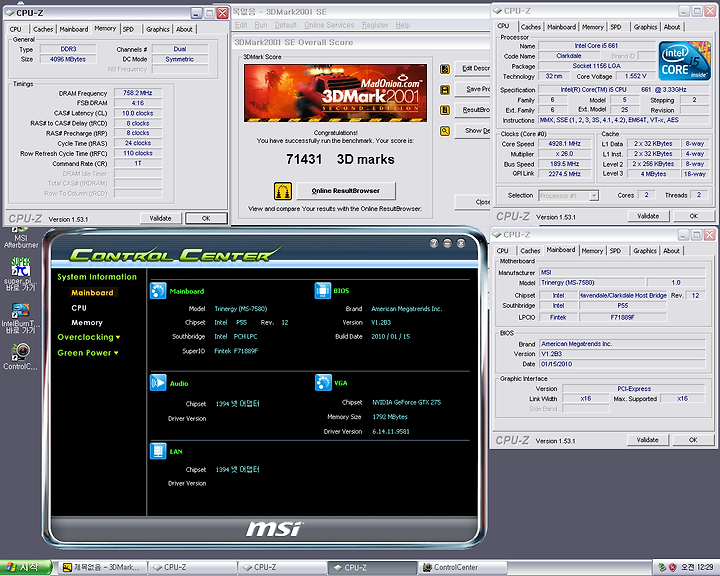Click the Windows Start button
Screen dimensions: 720x576
click(26, 567)
